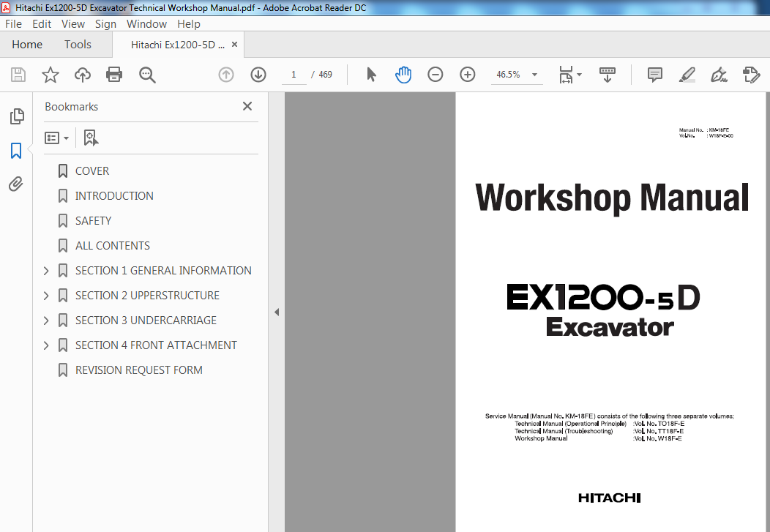The height and width of the screenshot is (532, 770).
Task: Jump to REVISION REQUEST FORM bookmark
Action: 138,370
